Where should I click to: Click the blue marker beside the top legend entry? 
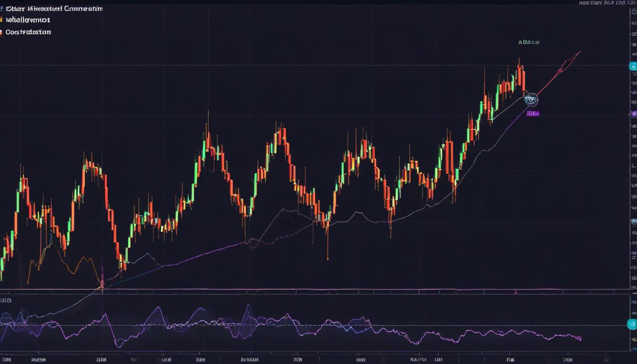(x=1, y=8)
